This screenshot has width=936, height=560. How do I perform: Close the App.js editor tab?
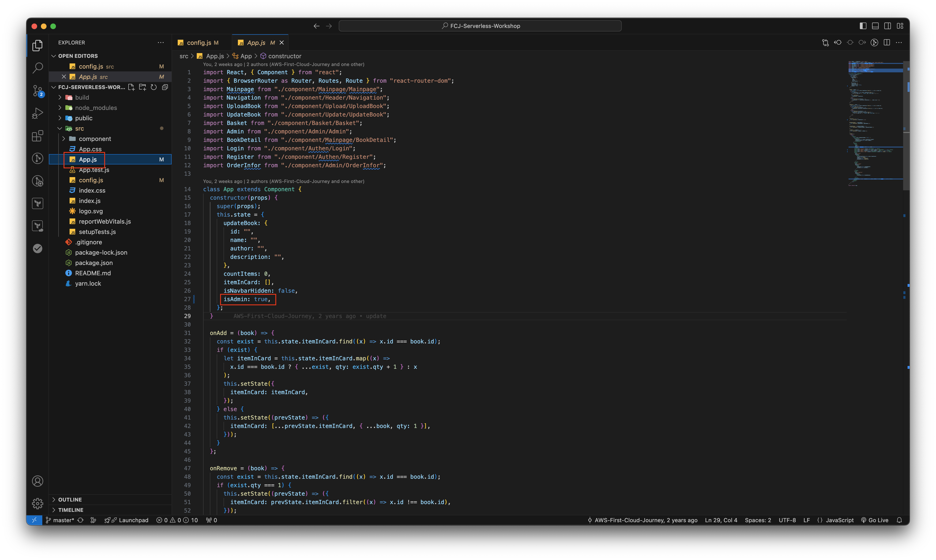click(282, 43)
